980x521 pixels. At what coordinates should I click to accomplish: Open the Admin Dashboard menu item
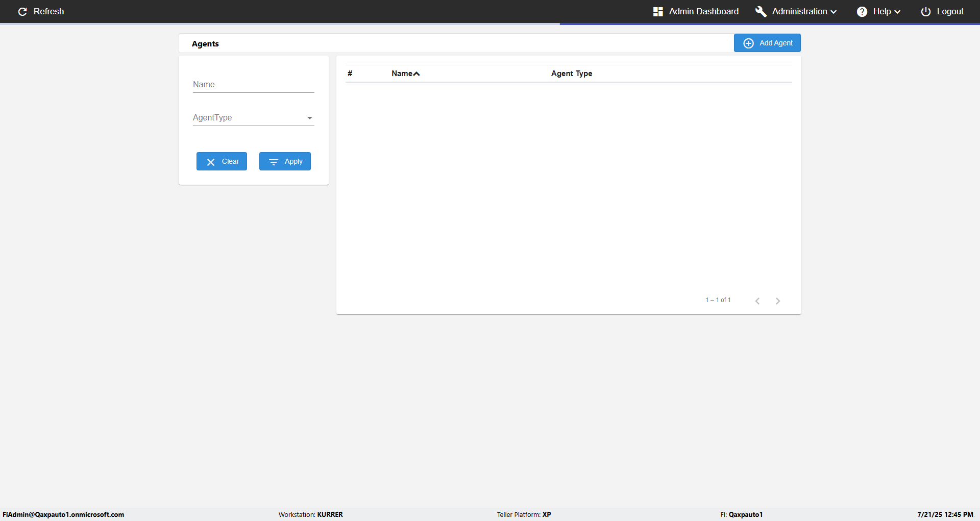[696, 11]
